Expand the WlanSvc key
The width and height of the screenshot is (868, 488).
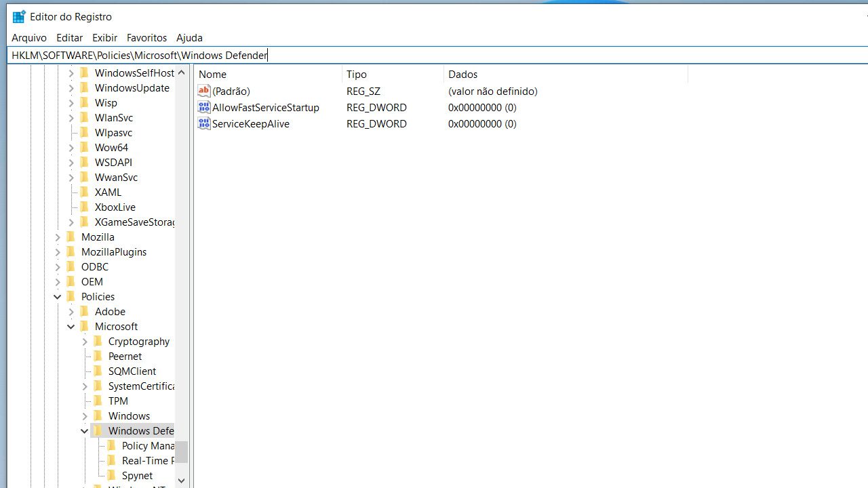[x=71, y=117]
